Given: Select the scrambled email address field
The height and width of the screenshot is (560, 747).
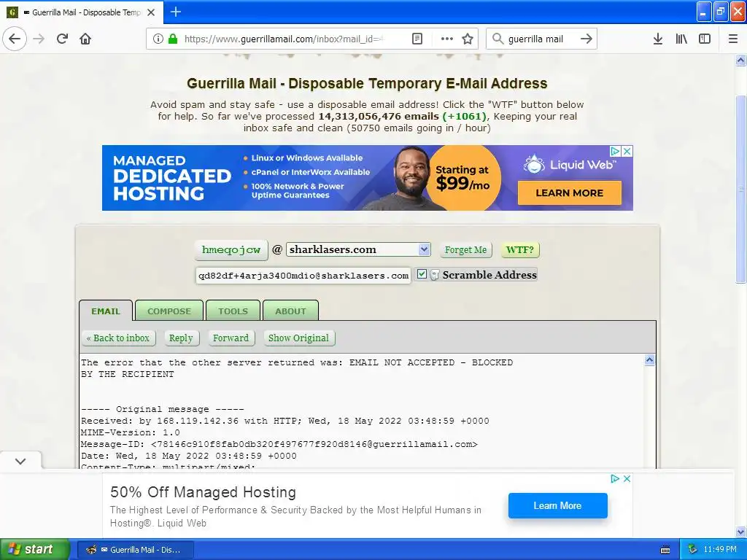Looking at the screenshot, I should pos(303,276).
